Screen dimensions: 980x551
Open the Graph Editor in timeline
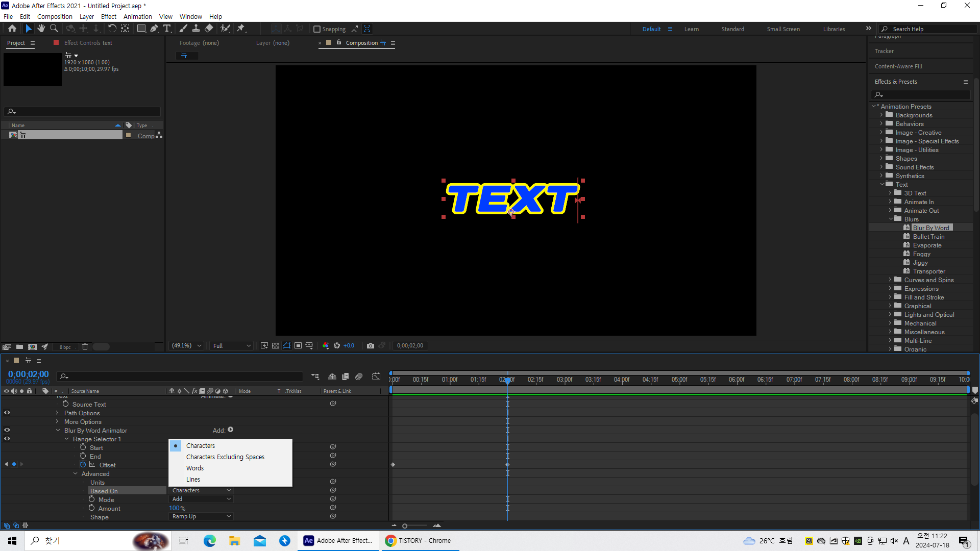376,377
